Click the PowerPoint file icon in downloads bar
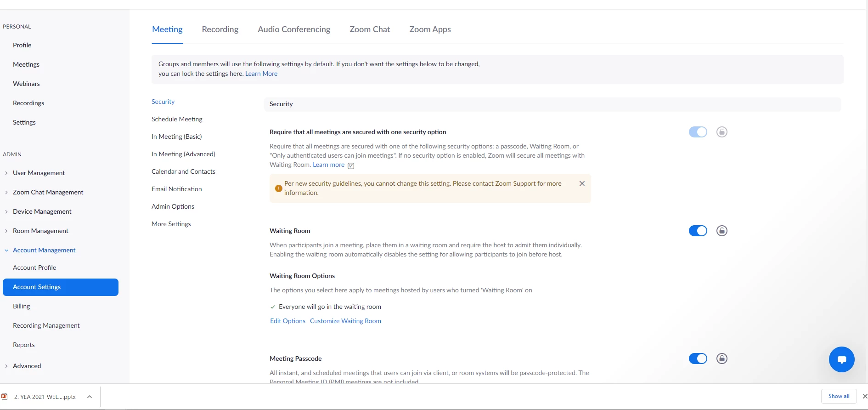The width and height of the screenshot is (868, 410). (x=5, y=396)
